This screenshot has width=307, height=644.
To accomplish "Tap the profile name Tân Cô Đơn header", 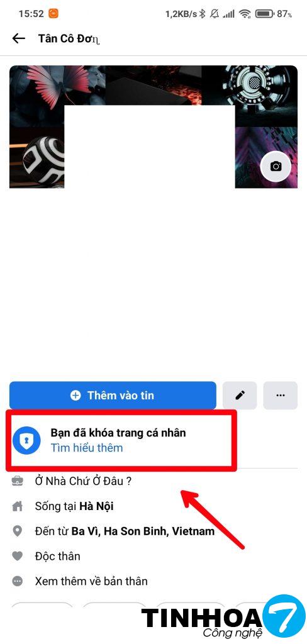I will click(x=69, y=38).
